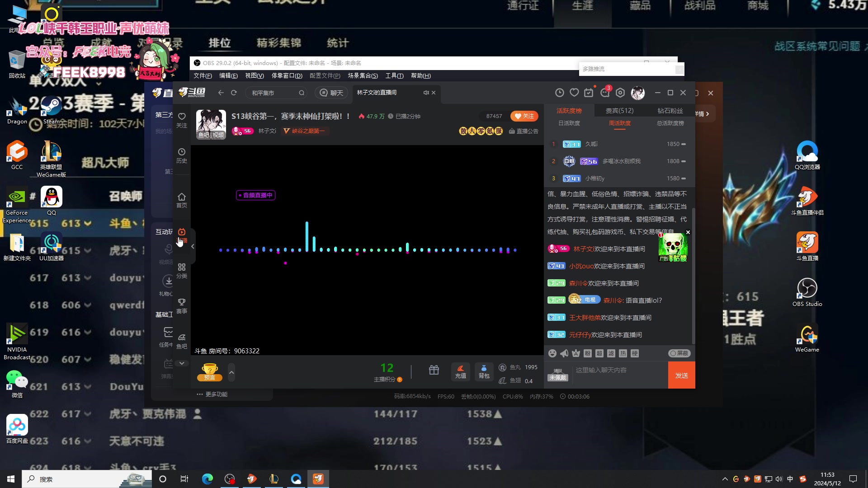Switch to 贵宾(512) tab
The width and height of the screenshot is (868, 488).
[619, 111]
